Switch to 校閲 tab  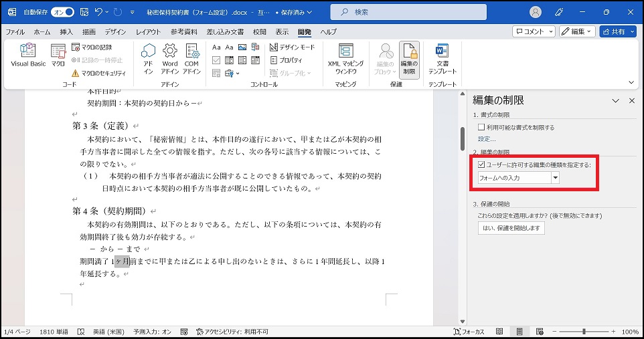(260, 31)
